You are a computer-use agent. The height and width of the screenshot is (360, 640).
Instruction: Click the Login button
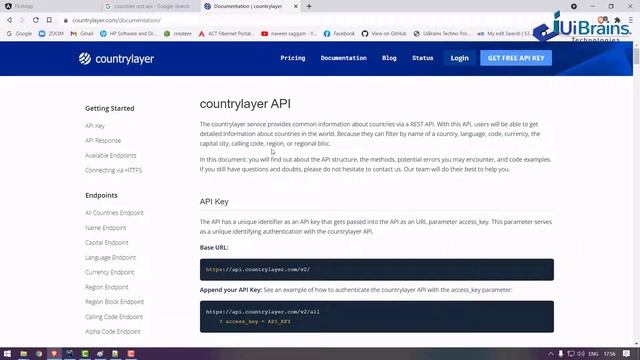(x=459, y=58)
